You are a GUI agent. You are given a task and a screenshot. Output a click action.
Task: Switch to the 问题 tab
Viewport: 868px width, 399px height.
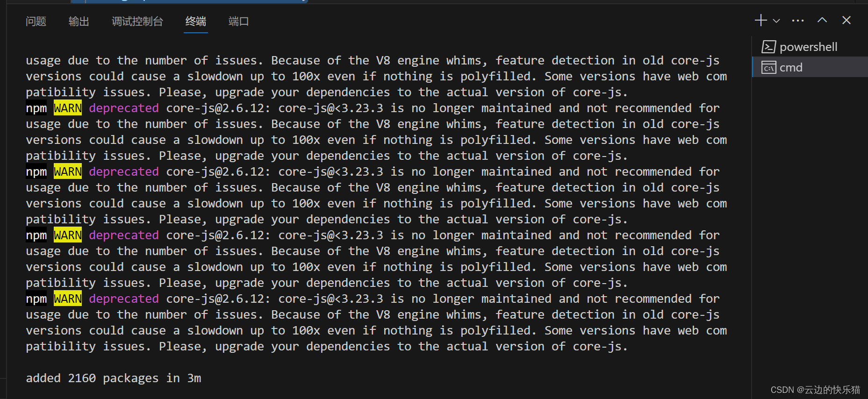point(36,21)
